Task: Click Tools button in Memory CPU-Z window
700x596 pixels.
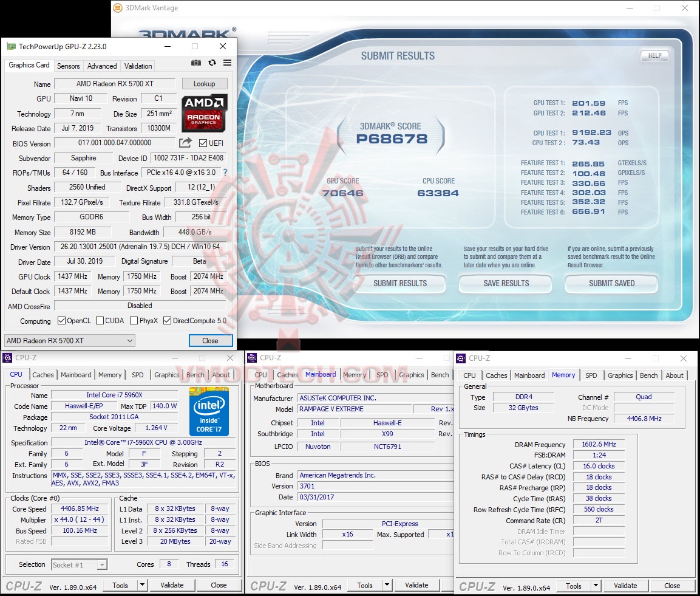Action: (574, 586)
